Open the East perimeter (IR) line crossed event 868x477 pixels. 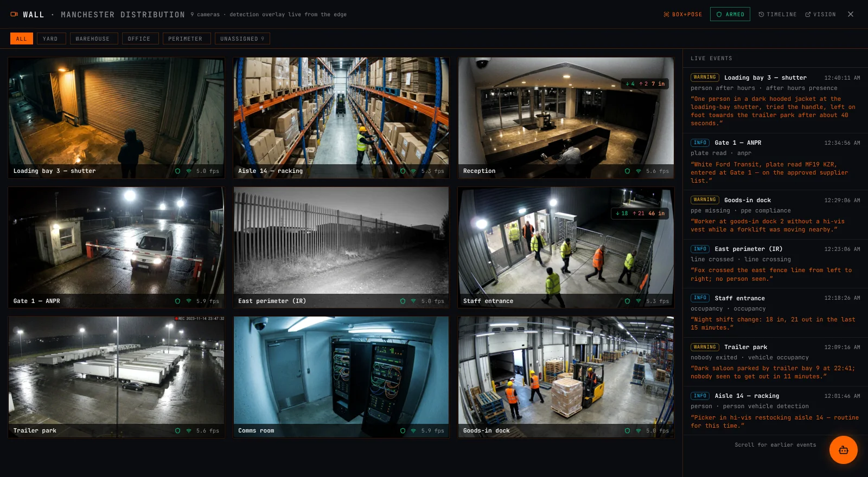pyautogui.click(x=775, y=264)
